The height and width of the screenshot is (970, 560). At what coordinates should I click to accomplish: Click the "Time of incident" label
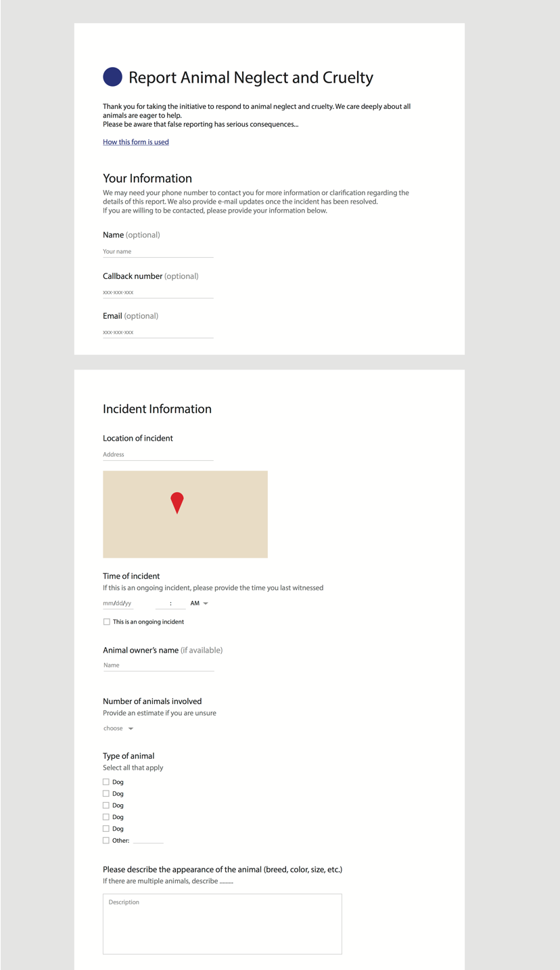131,576
